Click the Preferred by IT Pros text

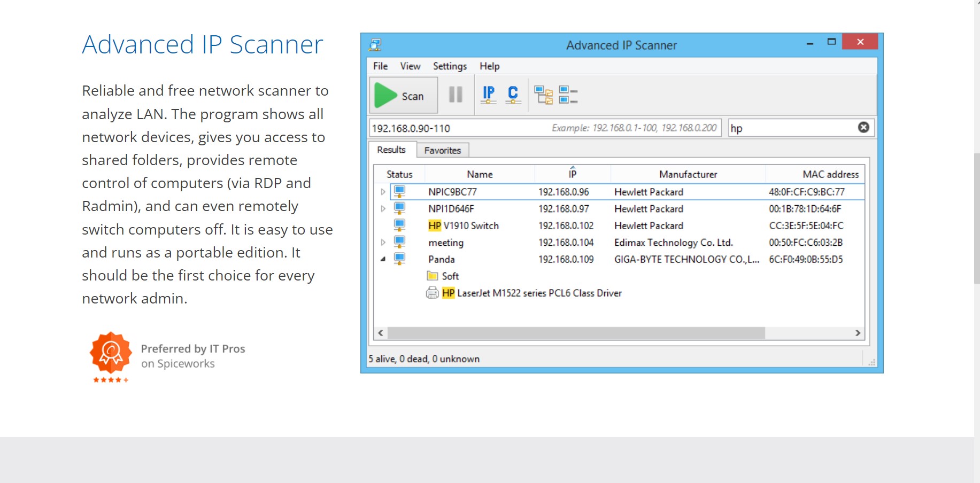tap(193, 349)
